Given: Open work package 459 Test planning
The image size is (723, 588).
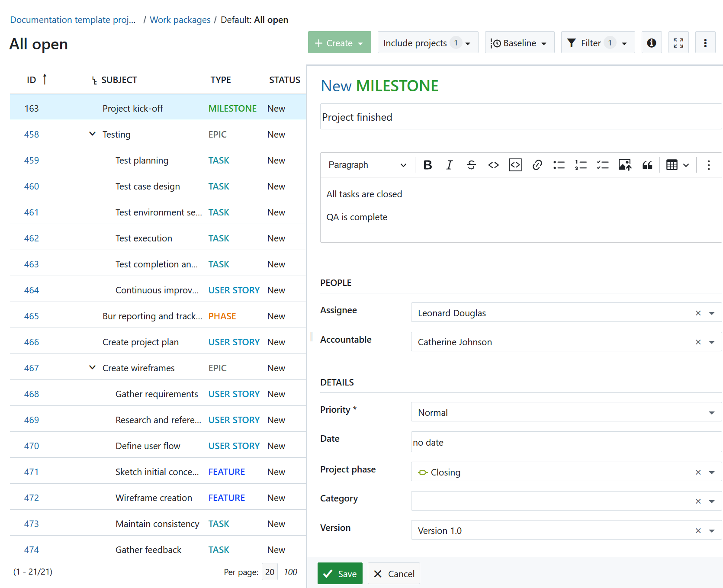Looking at the screenshot, I should click(x=31, y=160).
